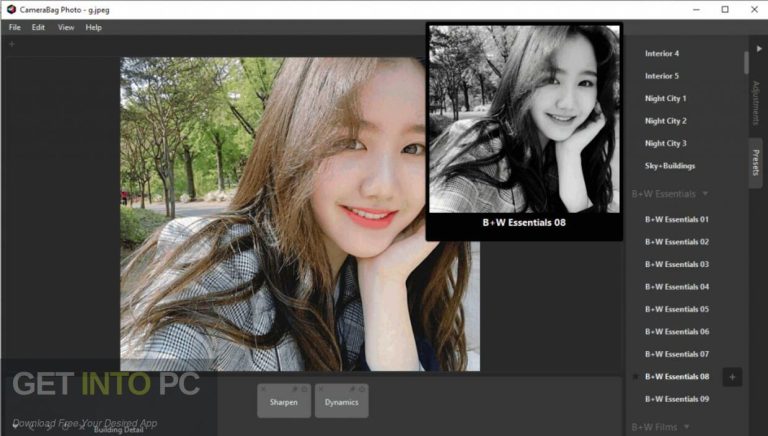Apply the Interior 4 preset
This screenshot has width=768, height=436.
coord(662,53)
